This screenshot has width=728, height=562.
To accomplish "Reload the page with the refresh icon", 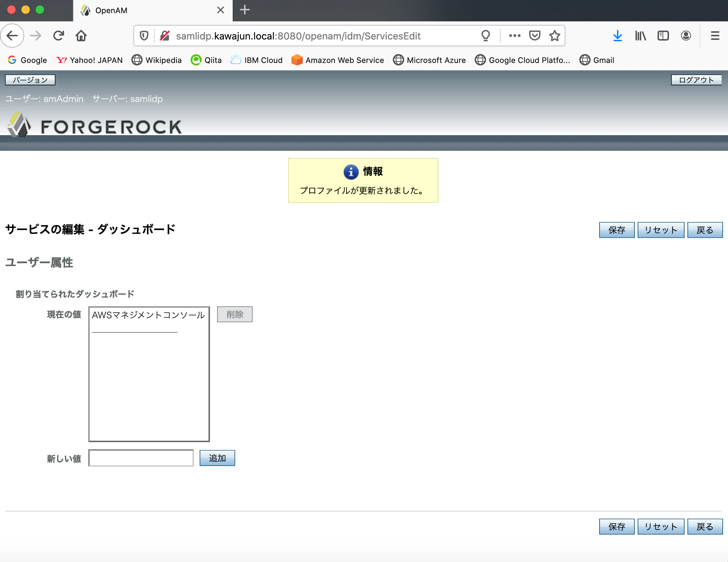I will [x=59, y=36].
